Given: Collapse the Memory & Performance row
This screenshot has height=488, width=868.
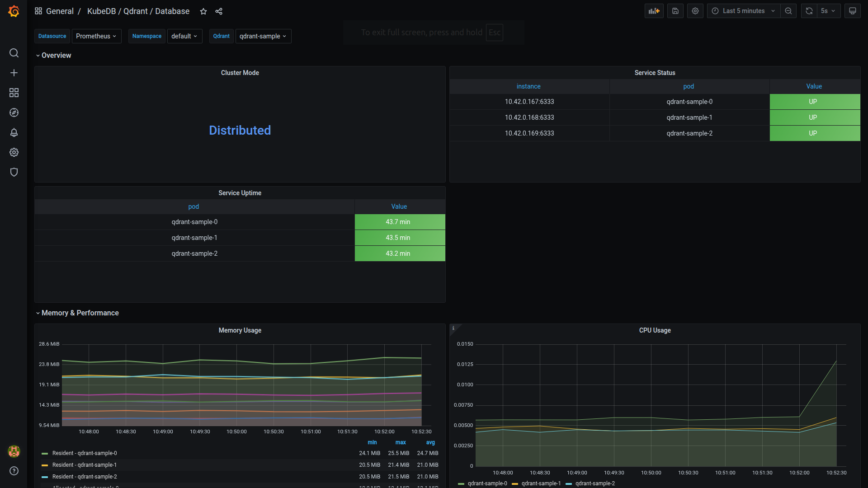Looking at the screenshot, I should coord(77,313).
